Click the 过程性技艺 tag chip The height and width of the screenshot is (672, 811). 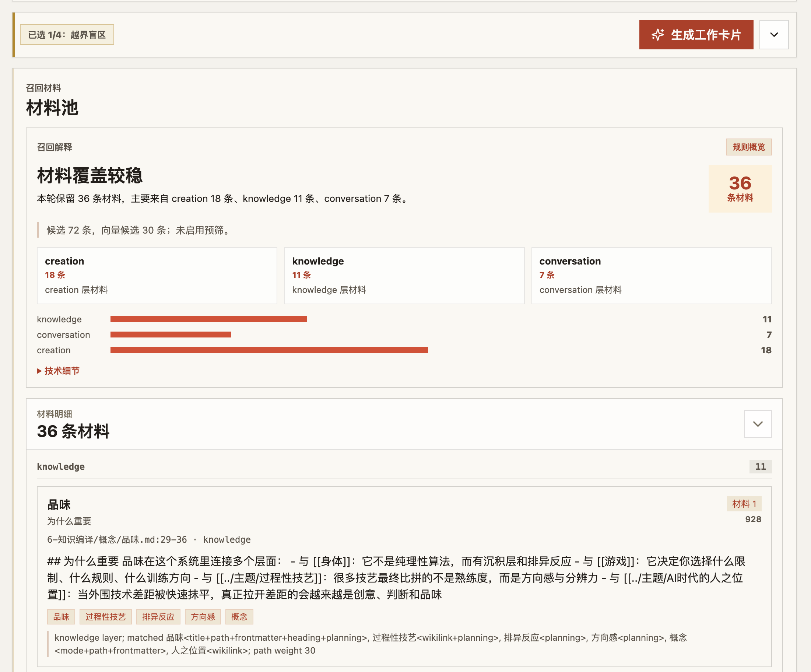105,617
